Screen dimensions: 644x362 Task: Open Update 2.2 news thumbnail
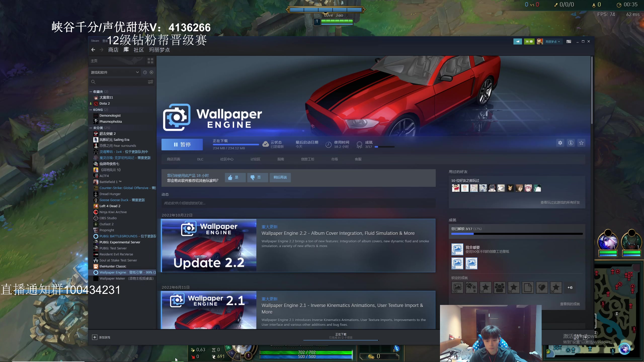coord(209,245)
